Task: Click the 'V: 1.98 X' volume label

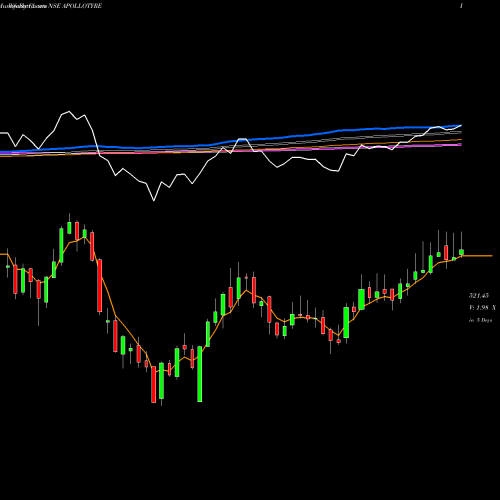Action: point(482,308)
